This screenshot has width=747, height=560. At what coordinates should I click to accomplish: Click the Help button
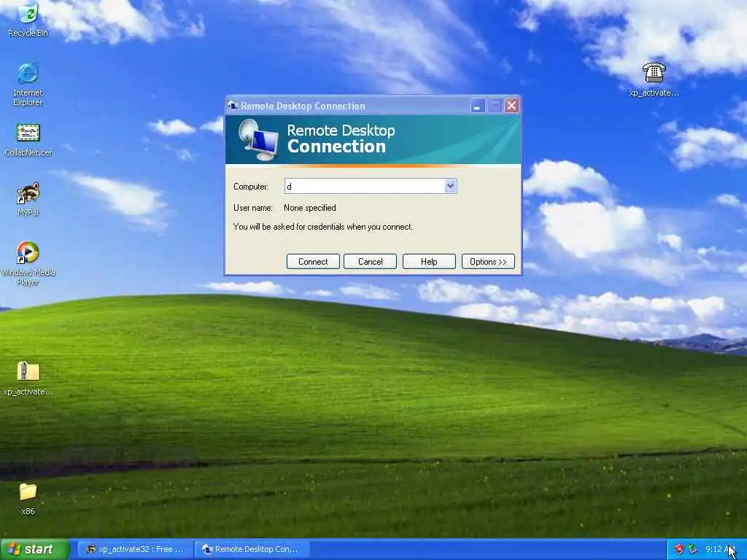coord(429,262)
